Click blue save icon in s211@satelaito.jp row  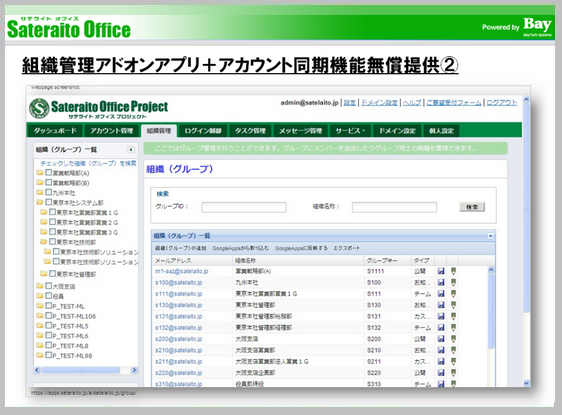point(441,361)
